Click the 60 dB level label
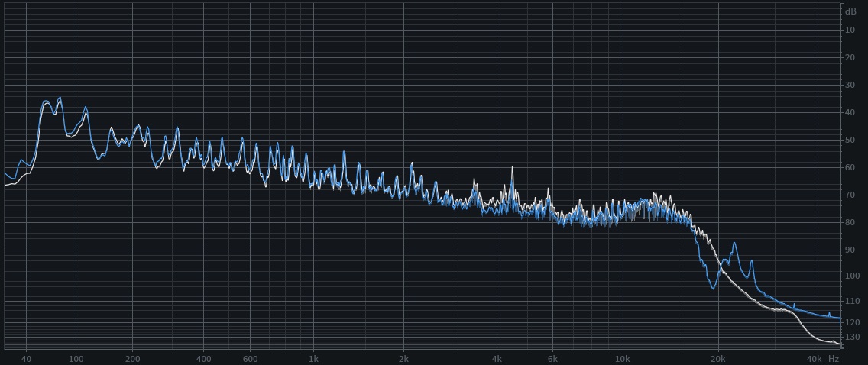The height and width of the screenshot is (365, 868). [850, 168]
